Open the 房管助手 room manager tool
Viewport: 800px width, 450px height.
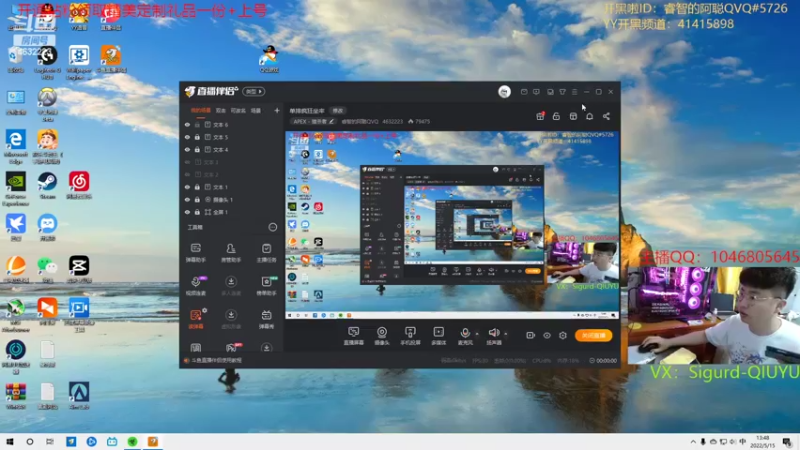[231, 253]
